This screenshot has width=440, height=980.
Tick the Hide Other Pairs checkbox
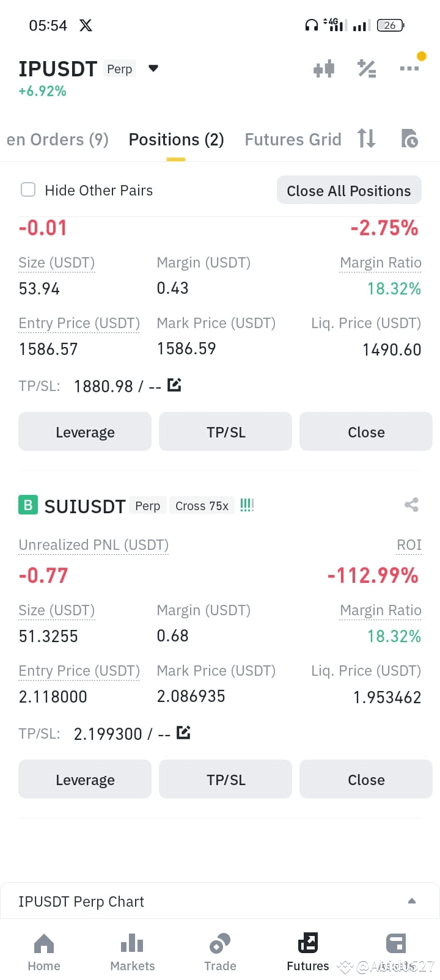[28, 189]
